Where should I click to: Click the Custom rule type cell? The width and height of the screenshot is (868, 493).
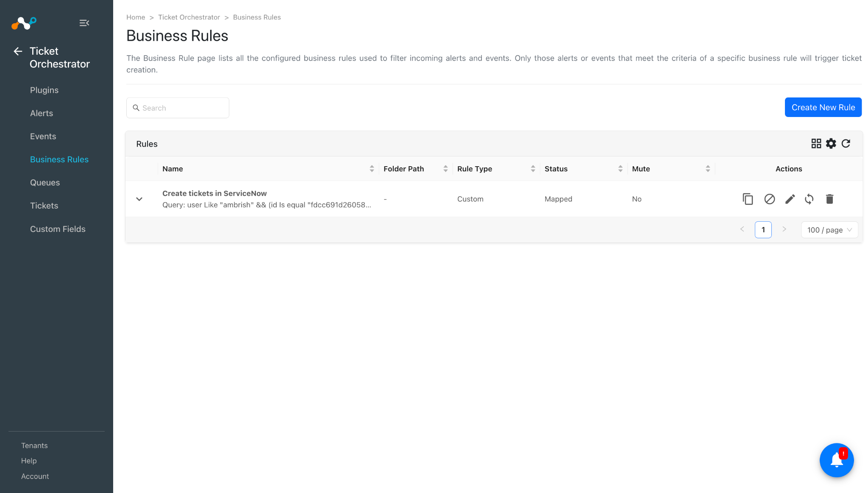click(470, 199)
